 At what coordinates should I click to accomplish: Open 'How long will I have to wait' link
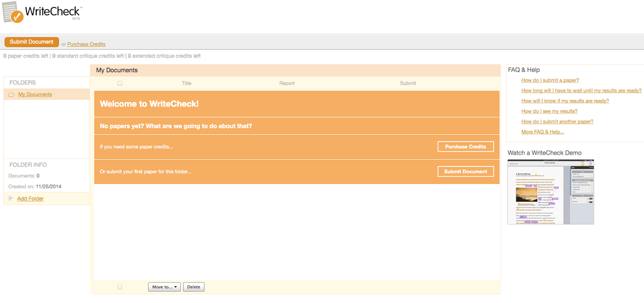pos(581,91)
